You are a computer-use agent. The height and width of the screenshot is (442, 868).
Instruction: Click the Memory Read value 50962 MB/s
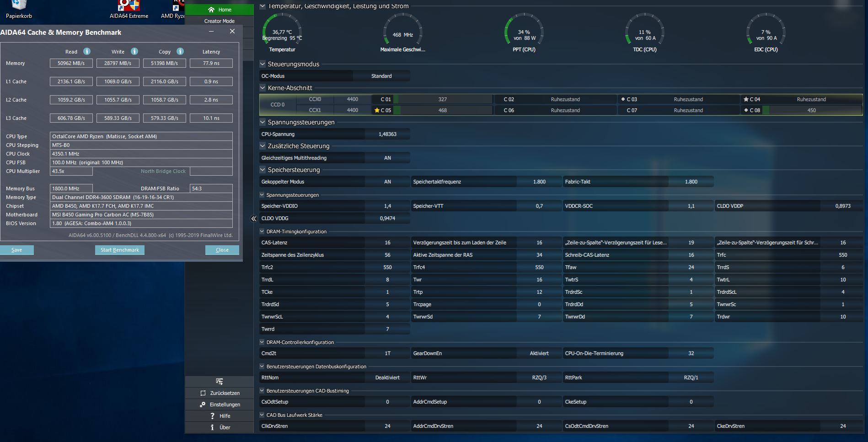click(x=71, y=63)
